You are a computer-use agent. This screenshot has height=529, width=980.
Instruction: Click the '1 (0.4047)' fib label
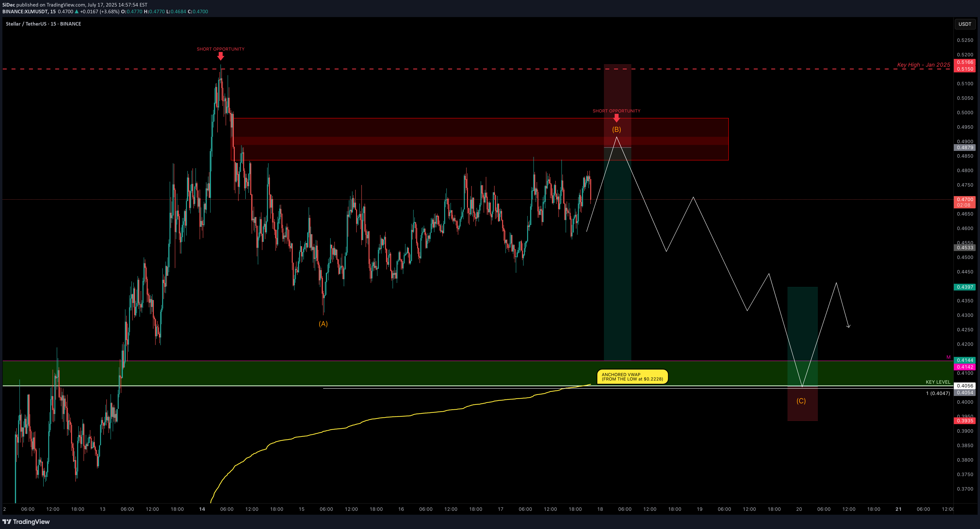click(x=938, y=393)
